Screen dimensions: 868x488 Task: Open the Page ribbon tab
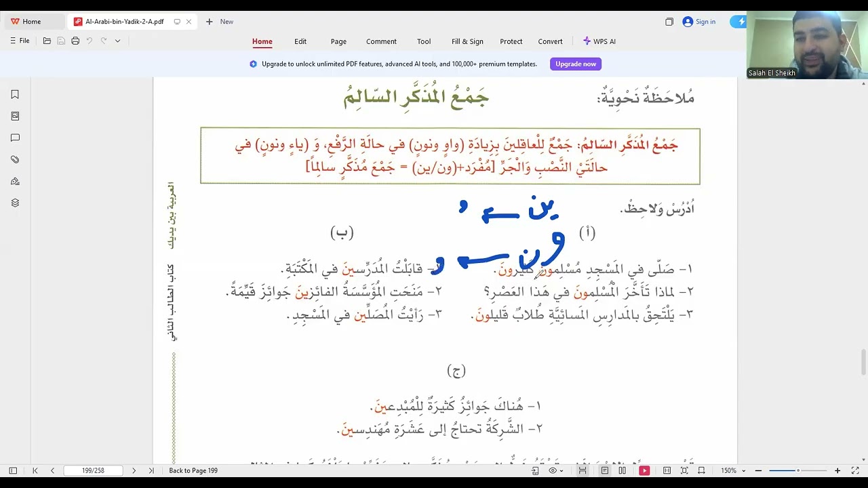point(338,41)
